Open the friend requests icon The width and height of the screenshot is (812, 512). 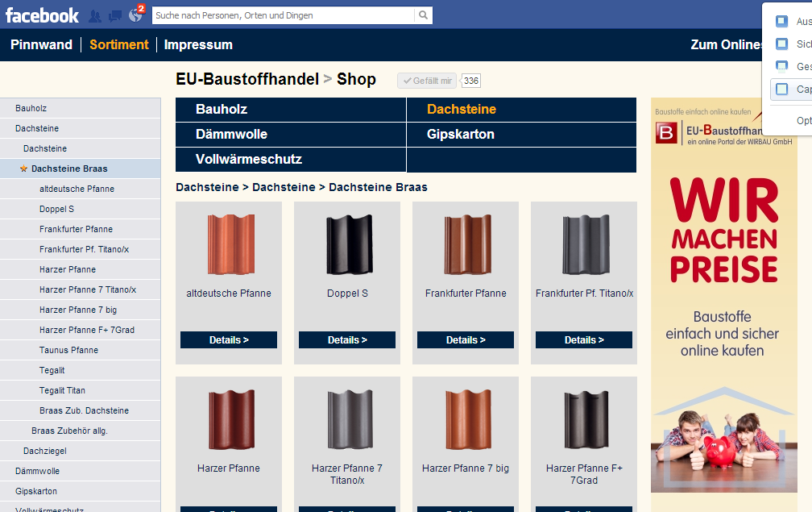point(95,16)
